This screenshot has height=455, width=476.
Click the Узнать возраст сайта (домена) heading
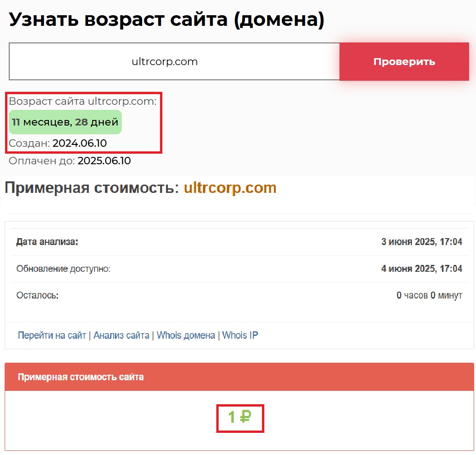167,20
